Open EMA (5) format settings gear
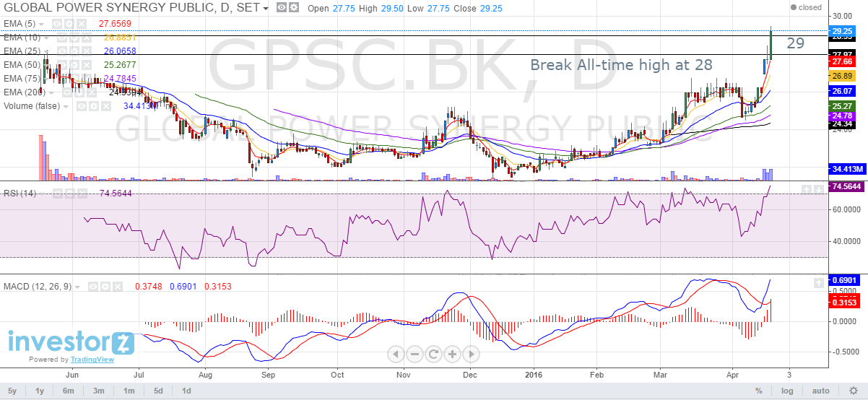This screenshot has height=400, width=868. point(69,24)
